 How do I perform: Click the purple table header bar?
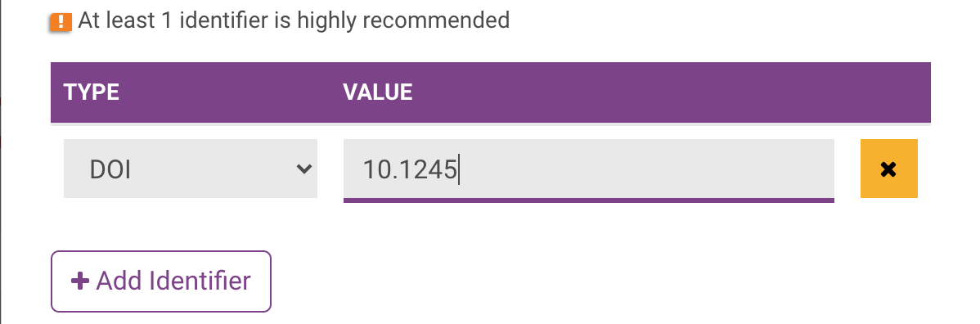point(491,92)
